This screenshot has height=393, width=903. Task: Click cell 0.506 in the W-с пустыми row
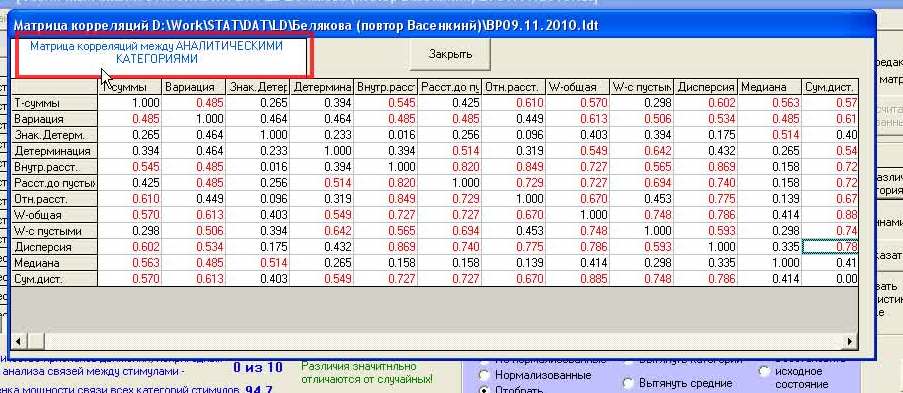[194, 230]
